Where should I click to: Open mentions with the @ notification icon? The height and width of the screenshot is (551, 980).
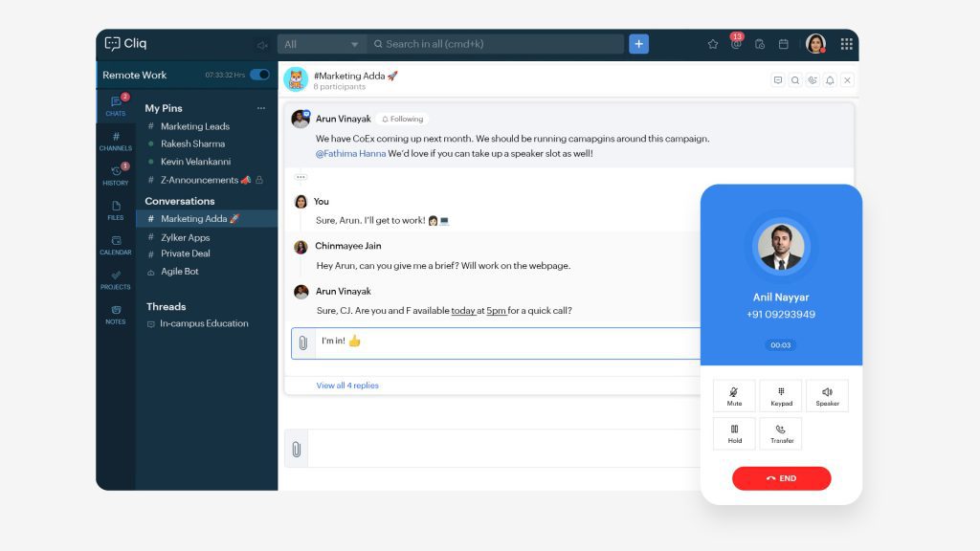coord(735,43)
